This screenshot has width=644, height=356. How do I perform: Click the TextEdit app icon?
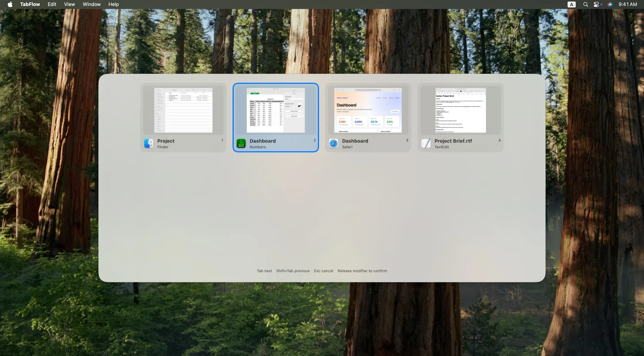click(426, 143)
